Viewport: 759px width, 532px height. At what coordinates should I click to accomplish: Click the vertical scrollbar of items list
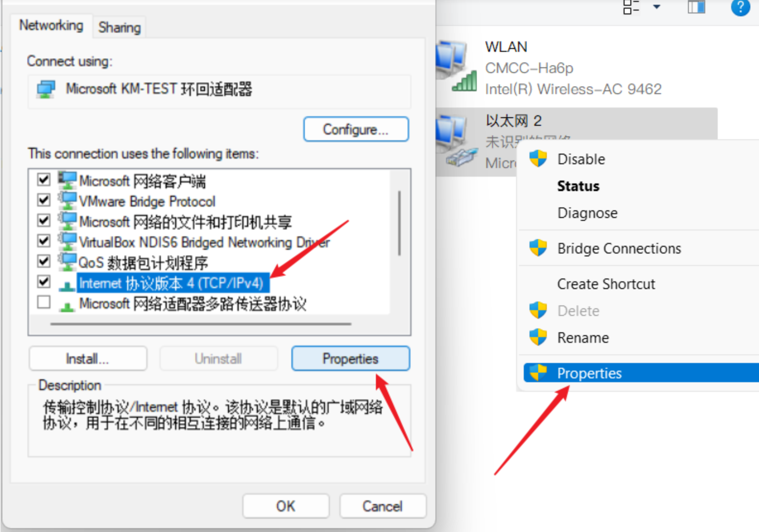[399, 223]
